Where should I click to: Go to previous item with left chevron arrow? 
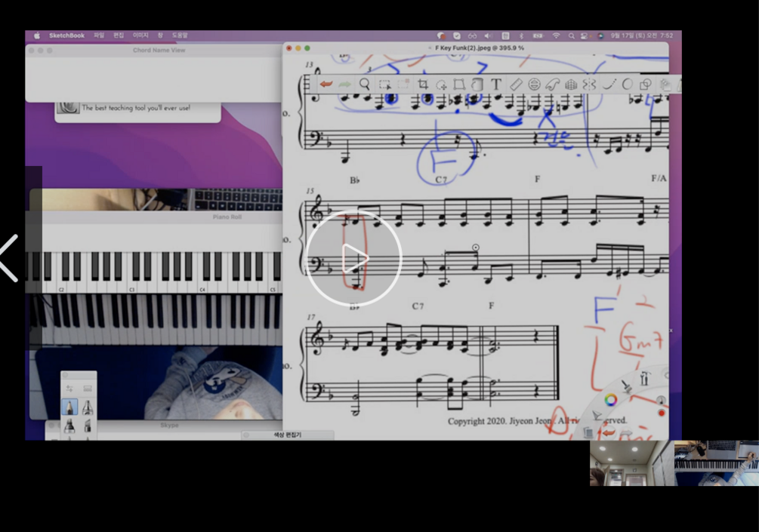tap(9, 258)
